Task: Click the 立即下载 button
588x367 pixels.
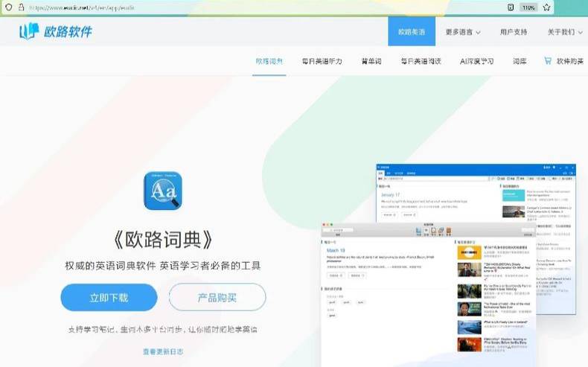Action: [109, 298]
